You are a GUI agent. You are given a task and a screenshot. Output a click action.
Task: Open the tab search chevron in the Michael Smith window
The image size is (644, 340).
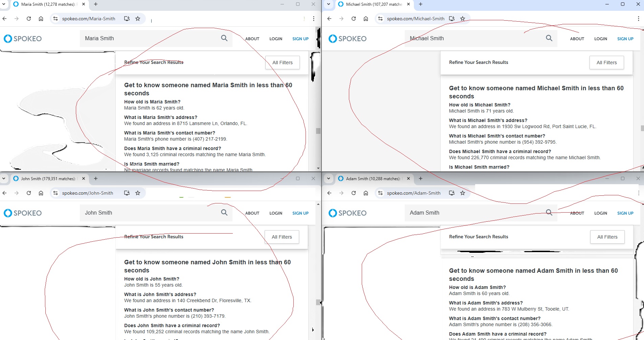[328, 4]
